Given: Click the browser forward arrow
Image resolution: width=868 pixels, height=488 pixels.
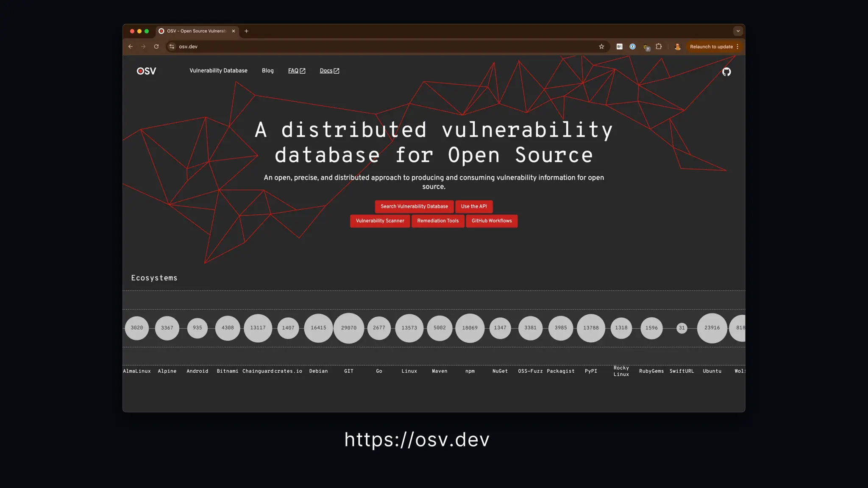Looking at the screenshot, I should (x=143, y=47).
